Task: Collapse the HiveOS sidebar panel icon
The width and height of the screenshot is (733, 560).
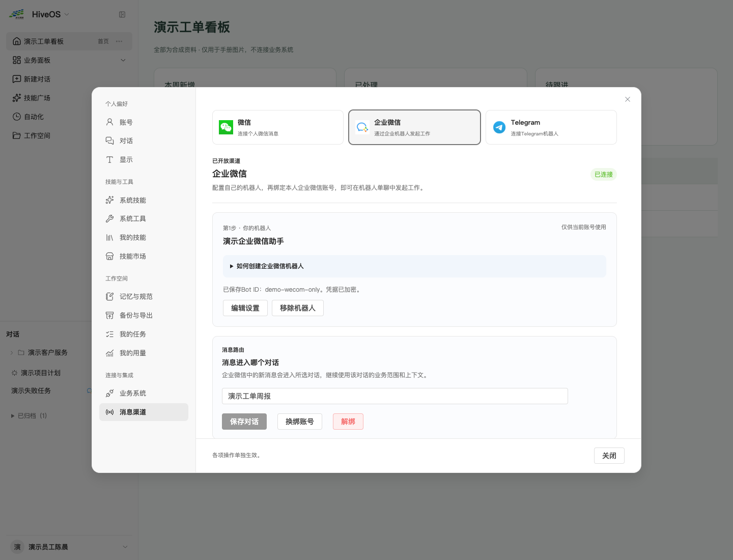Action: pyautogui.click(x=122, y=14)
